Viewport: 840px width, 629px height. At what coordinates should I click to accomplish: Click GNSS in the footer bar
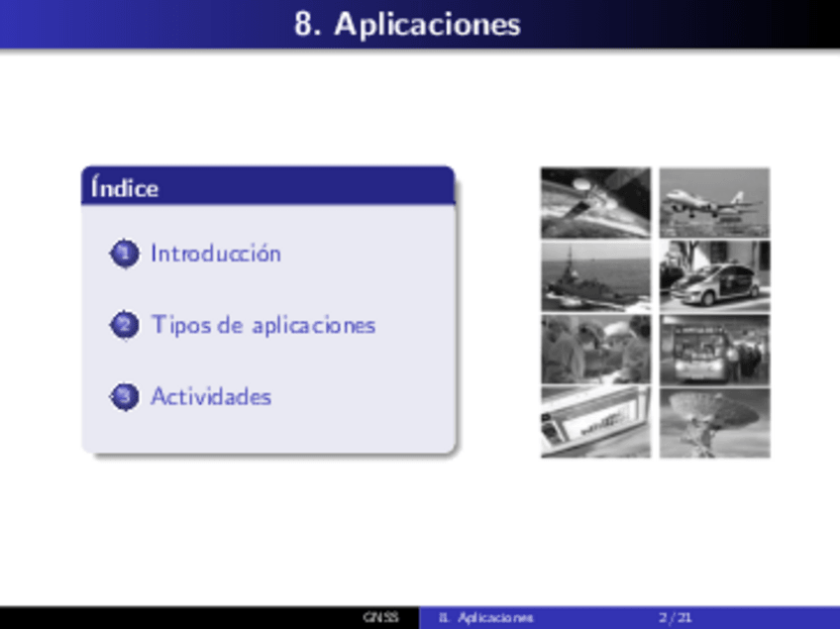[x=381, y=617]
